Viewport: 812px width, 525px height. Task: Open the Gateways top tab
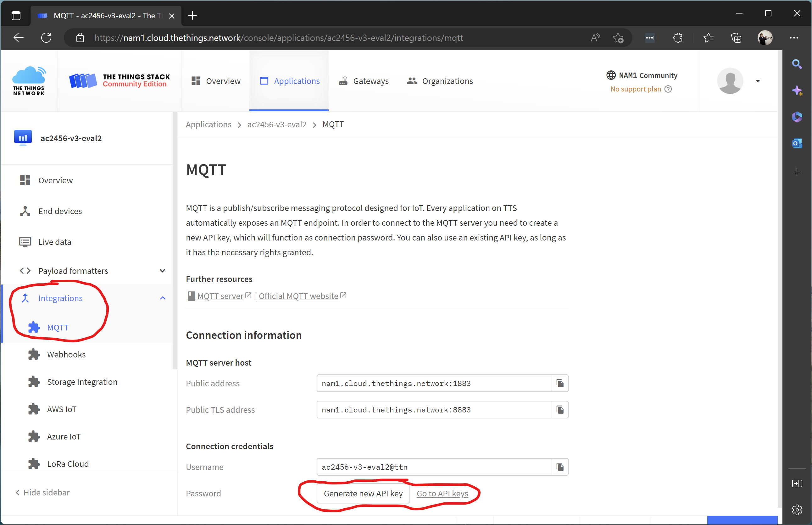click(x=364, y=81)
